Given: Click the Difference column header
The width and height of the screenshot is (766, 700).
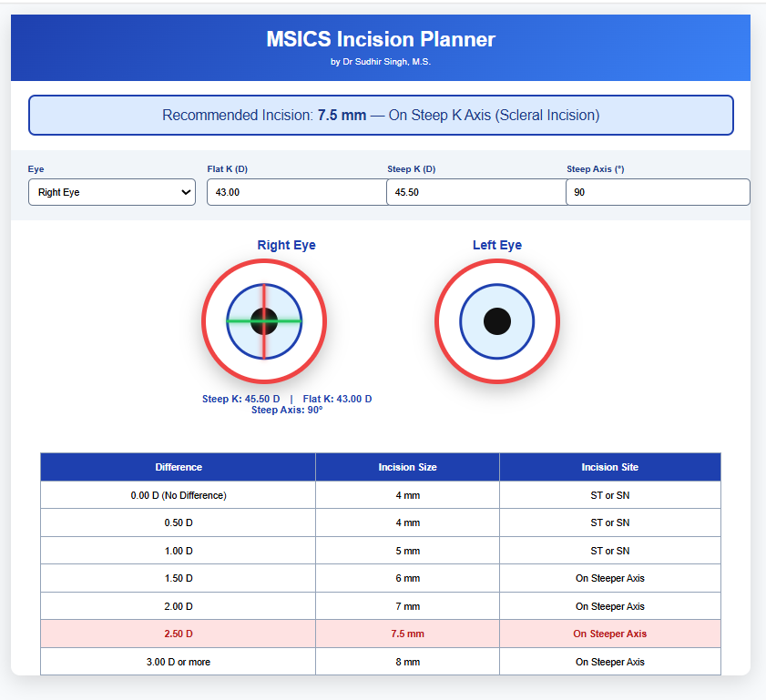Looking at the screenshot, I should point(179,467).
